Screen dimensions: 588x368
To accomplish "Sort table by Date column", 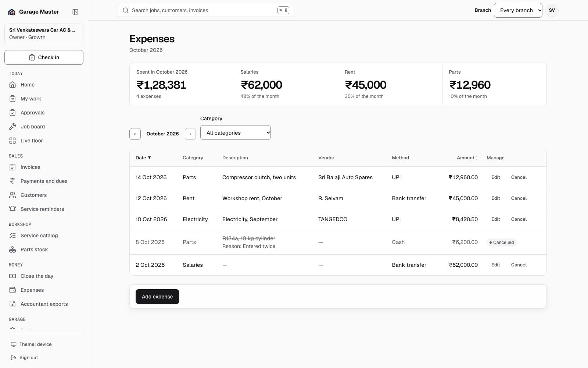I will tap(143, 158).
